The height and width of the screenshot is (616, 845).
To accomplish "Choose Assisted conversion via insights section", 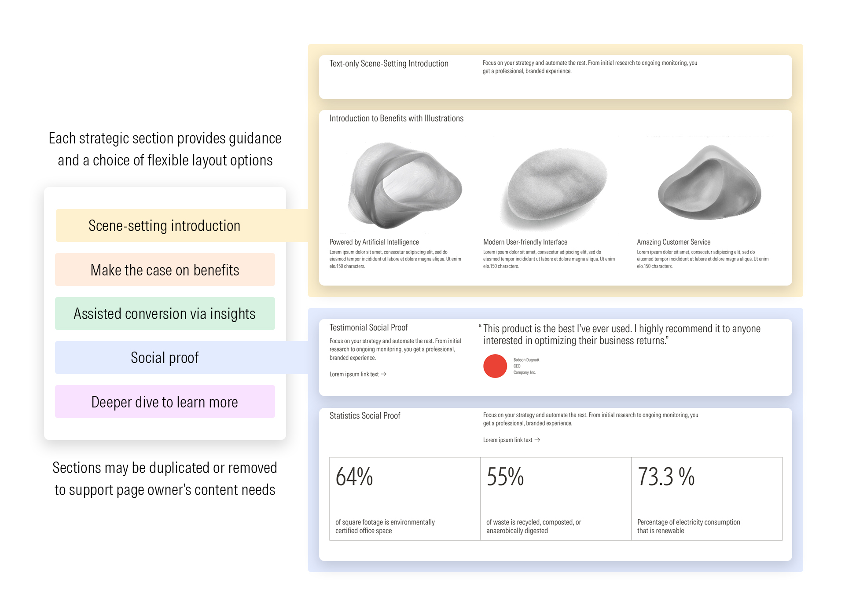I will pyautogui.click(x=165, y=314).
